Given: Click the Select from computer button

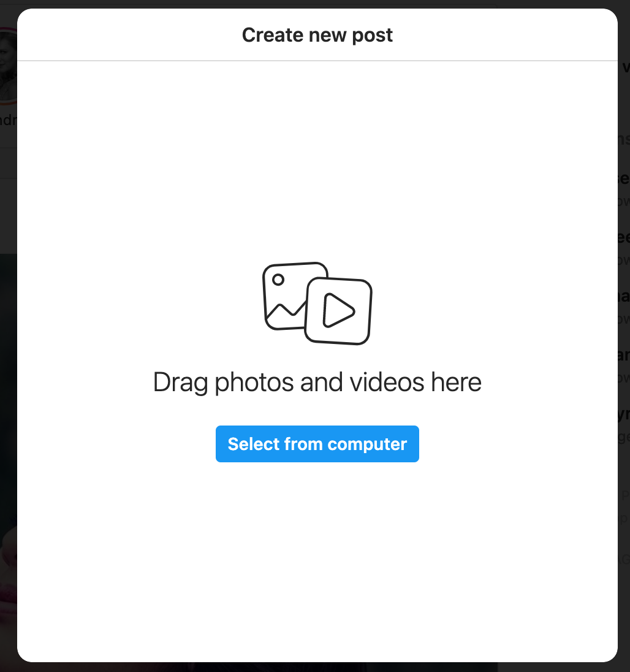Looking at the screenshot, I should (317, 443).
